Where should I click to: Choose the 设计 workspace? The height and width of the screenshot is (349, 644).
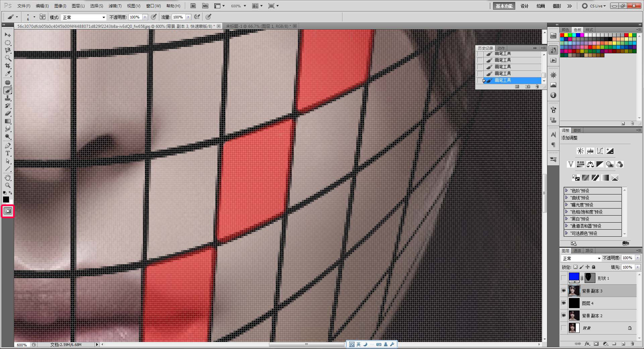pos(525,6)
